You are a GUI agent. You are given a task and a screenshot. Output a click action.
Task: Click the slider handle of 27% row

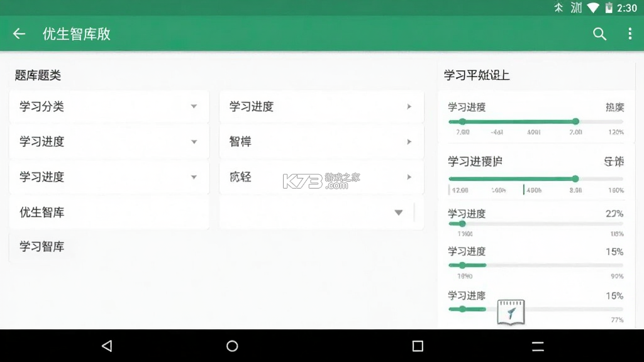coord(462,224)
